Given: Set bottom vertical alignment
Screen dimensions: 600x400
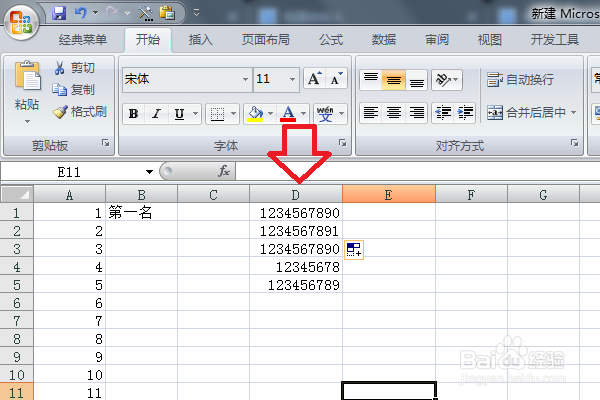Looking at the screenshot, I should click(x=416, y=80).
